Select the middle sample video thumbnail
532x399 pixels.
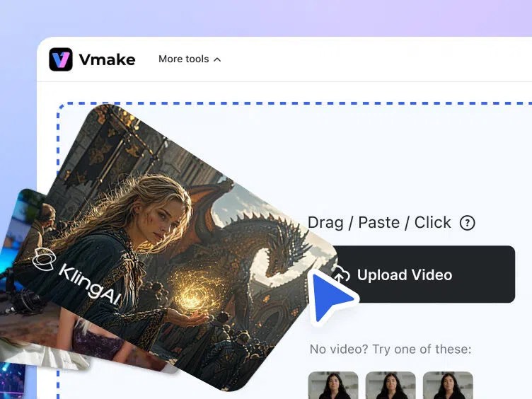pos(391,385)
